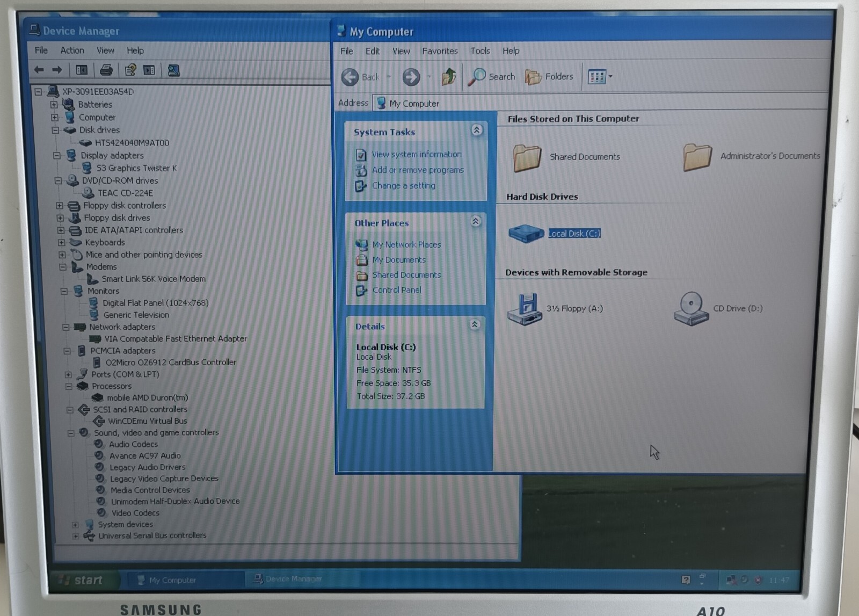Click Scan for hardware changes toolbar icon

point(173,70)
